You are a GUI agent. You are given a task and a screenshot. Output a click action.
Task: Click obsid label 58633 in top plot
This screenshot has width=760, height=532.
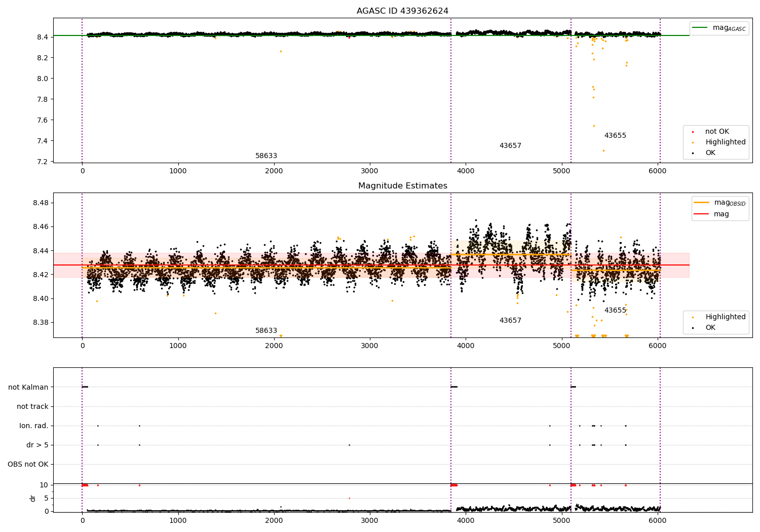point(266,156)
